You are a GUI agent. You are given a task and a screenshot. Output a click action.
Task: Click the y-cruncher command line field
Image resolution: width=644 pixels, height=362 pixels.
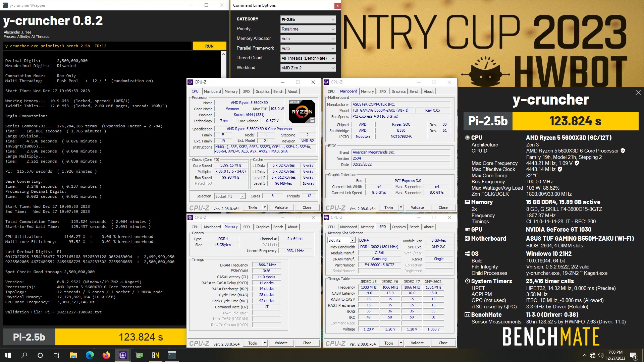coord(97,46)
